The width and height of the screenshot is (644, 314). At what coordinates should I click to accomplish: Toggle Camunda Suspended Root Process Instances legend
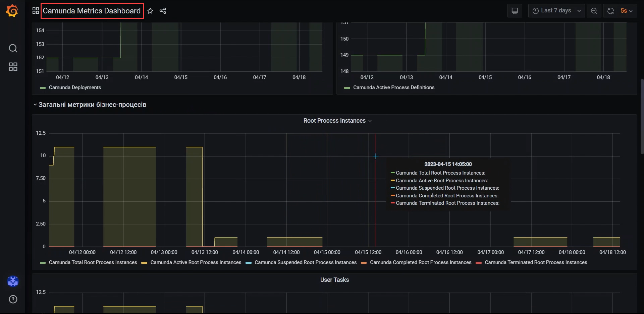[306, 262]
